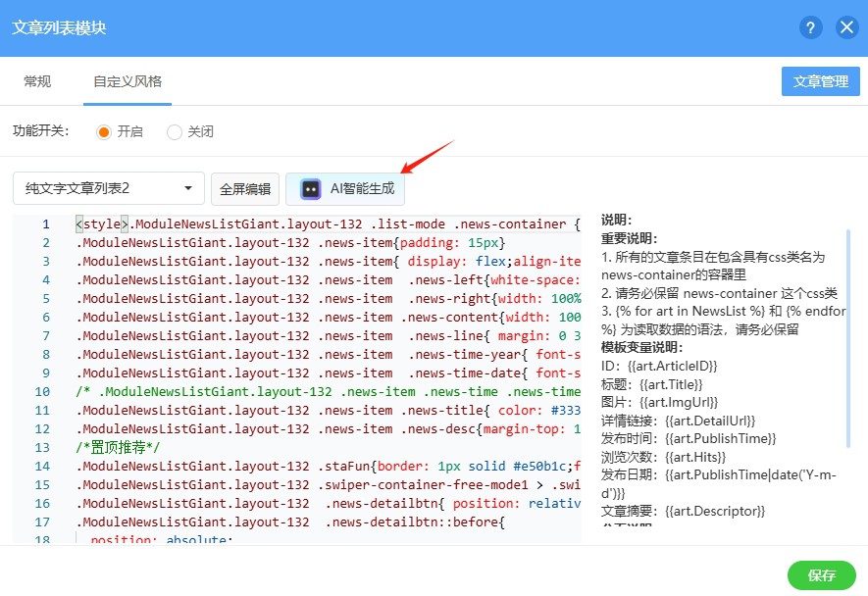Close the article list module dialog
The width and height of the screenshot is (868, 596).
(x=847, y=27)
